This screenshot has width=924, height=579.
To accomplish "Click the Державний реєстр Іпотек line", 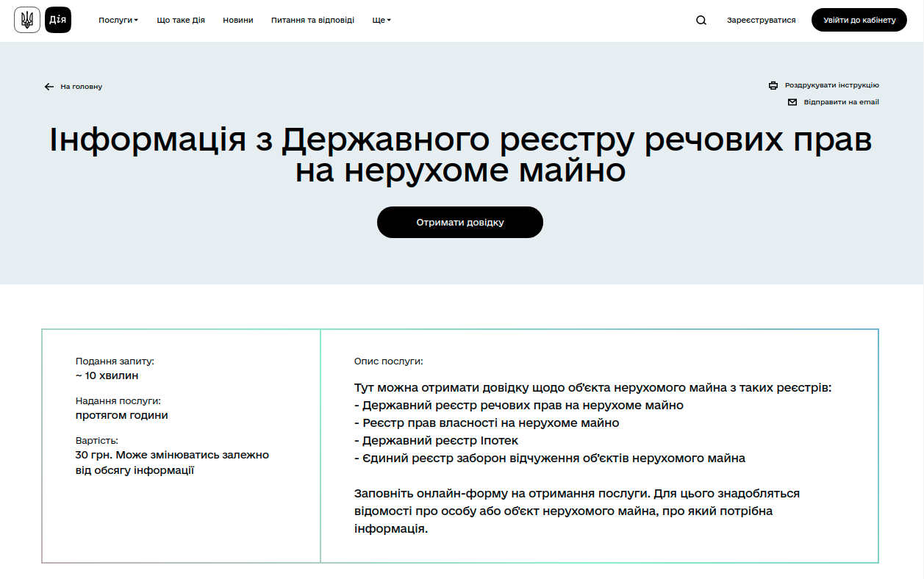I will [437, 441].
